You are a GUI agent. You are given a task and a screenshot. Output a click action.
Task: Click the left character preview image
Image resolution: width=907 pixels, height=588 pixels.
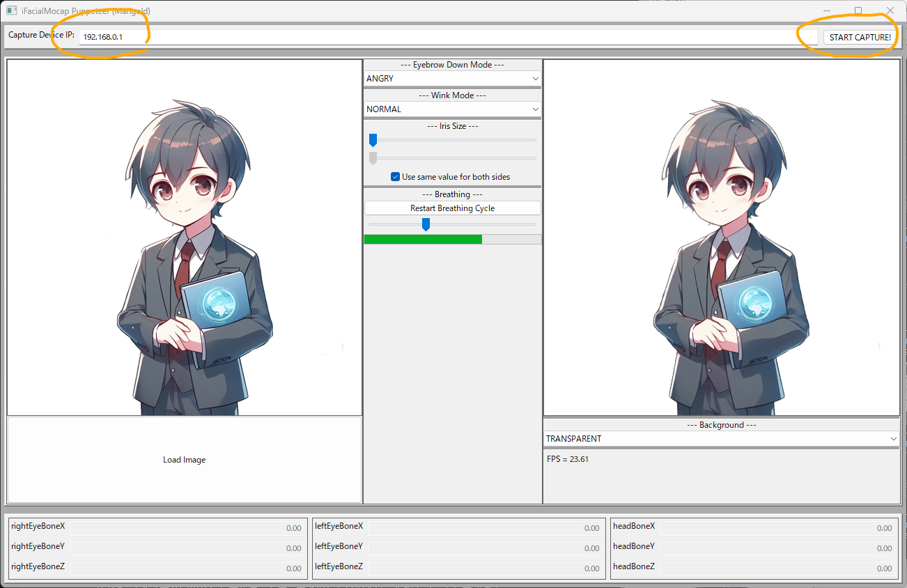[184, 237]
